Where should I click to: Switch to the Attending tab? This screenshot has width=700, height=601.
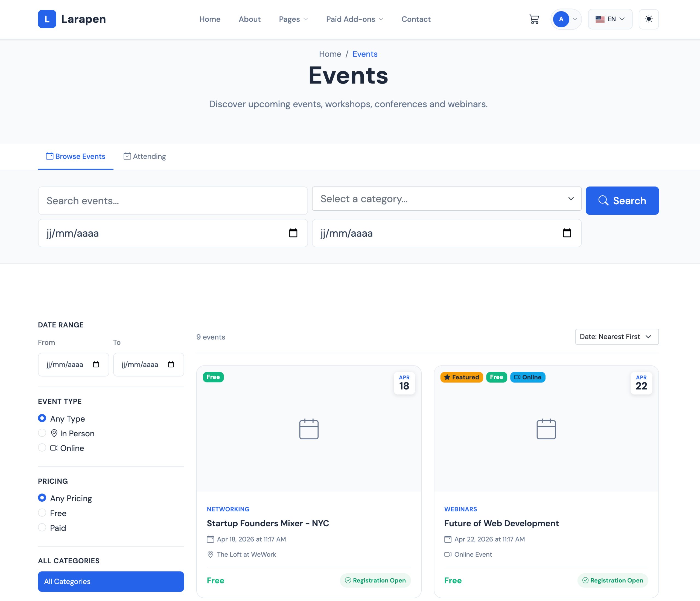coord(145,156)
